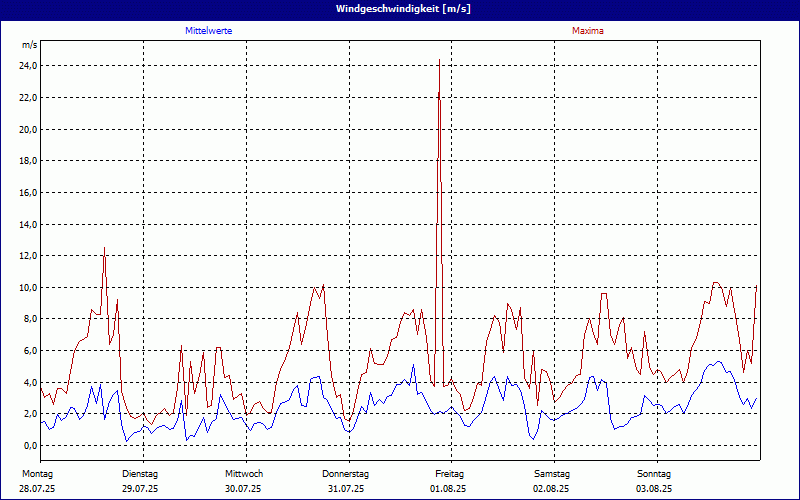Click the date 01.08.25 on the x-axis

point(449,489)
